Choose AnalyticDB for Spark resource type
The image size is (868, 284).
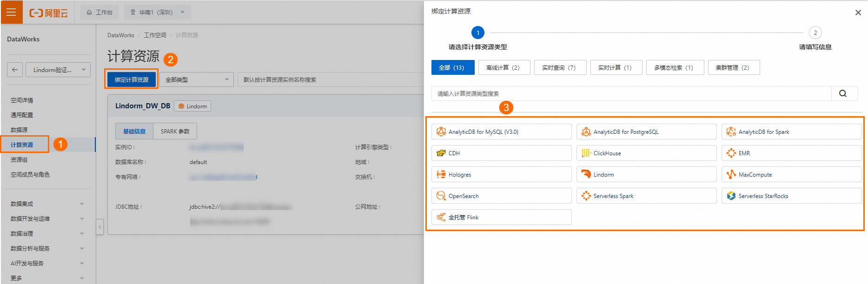(791, 132)
